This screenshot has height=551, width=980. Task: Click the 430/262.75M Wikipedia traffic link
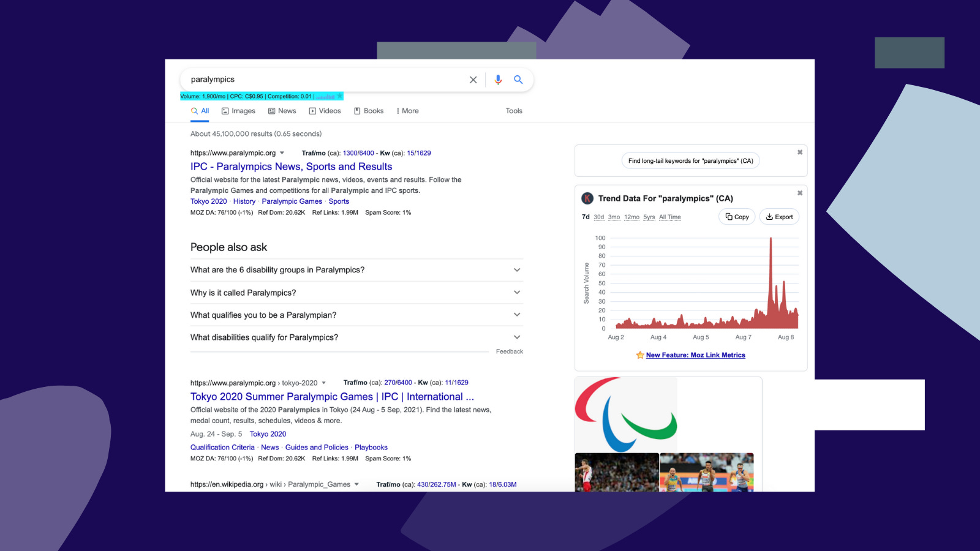437,484
